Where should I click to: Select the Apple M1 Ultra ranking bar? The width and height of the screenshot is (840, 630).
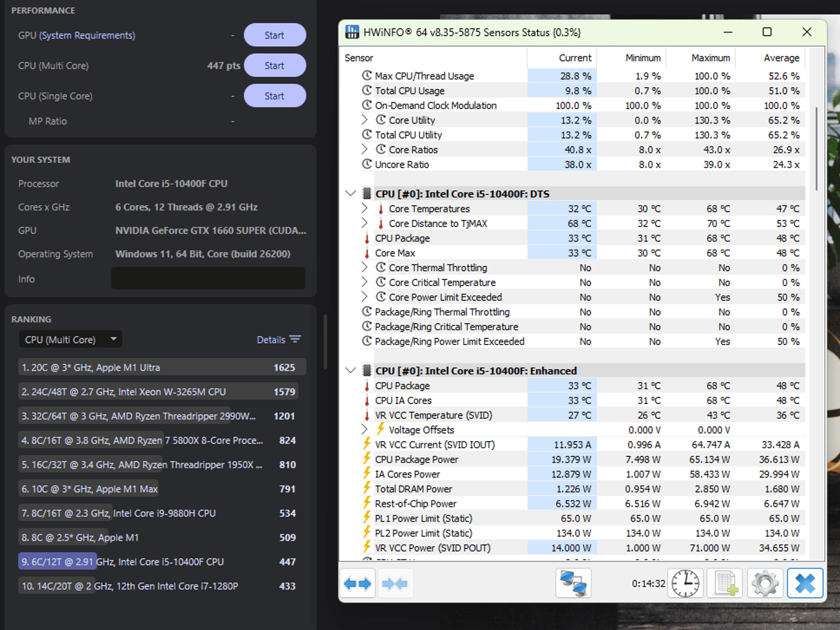pyautogui.click(x=162, y=367)
